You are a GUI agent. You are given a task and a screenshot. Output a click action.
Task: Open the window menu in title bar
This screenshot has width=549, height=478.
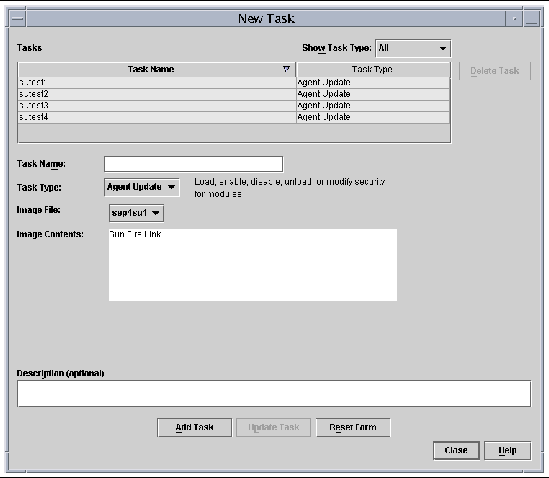click(x=18, y=19)
